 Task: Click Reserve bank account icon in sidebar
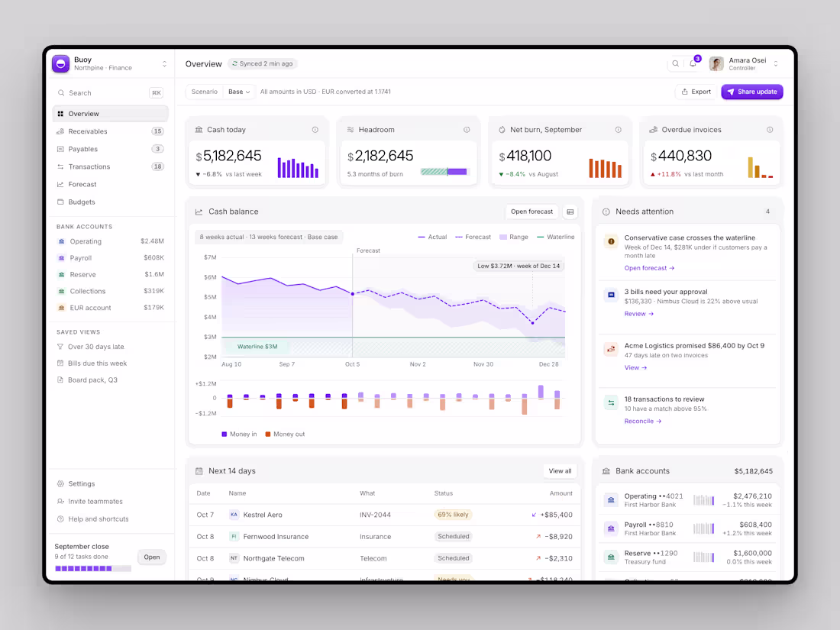pos(62,275)
